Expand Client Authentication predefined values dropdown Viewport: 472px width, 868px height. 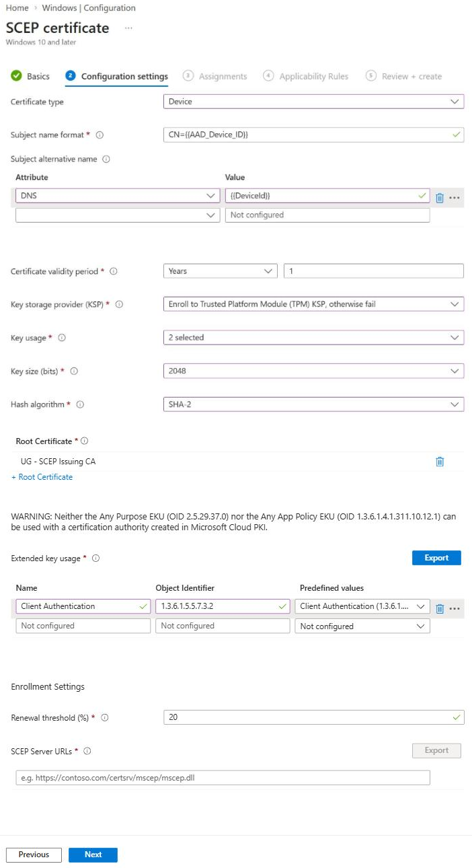pos(362,606)
